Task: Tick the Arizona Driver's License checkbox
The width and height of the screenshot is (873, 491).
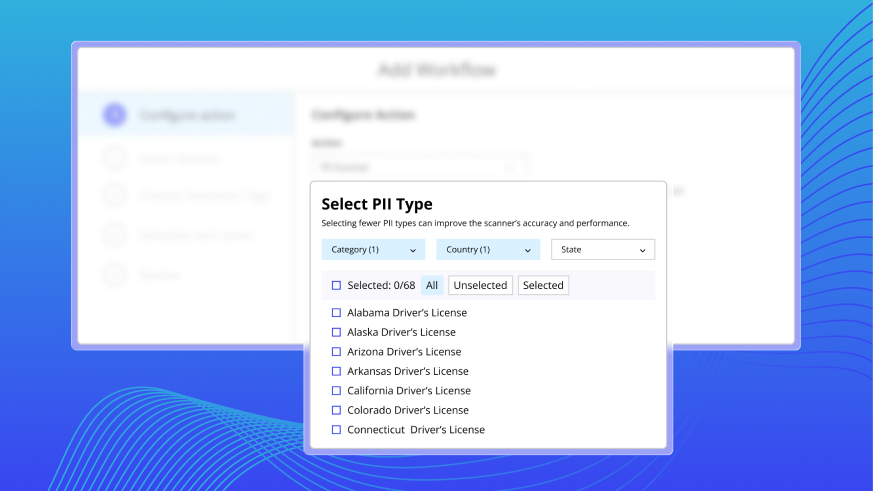Action: pos(336,352)
